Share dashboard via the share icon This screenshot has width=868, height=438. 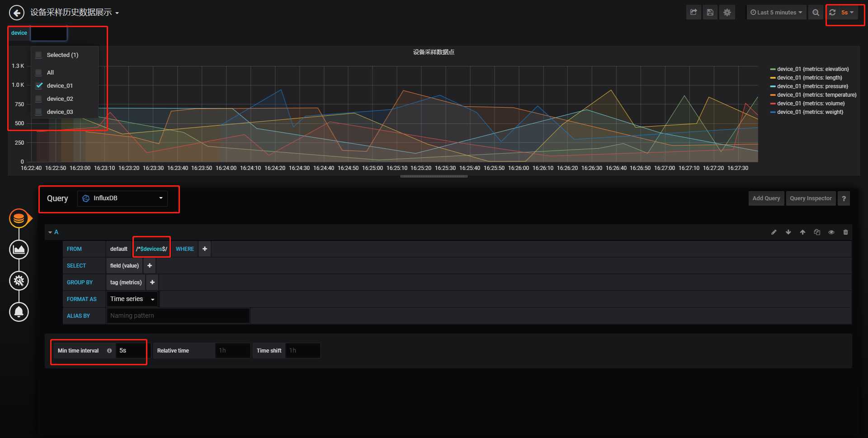point(693,13)
